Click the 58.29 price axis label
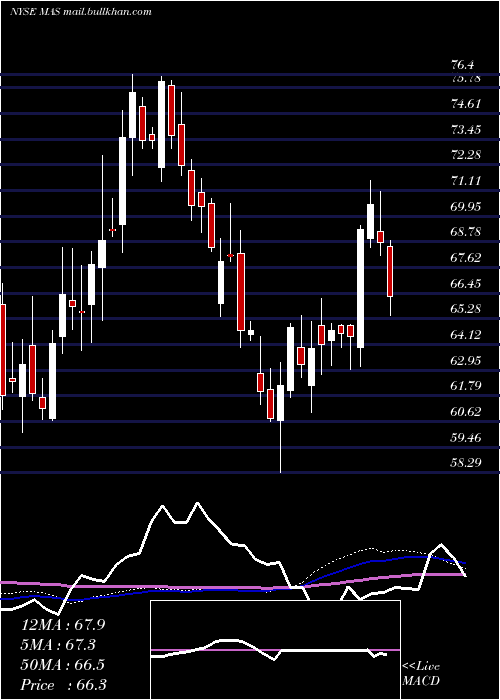Screen dimensions: 500x700 click(x=466, y=462)
